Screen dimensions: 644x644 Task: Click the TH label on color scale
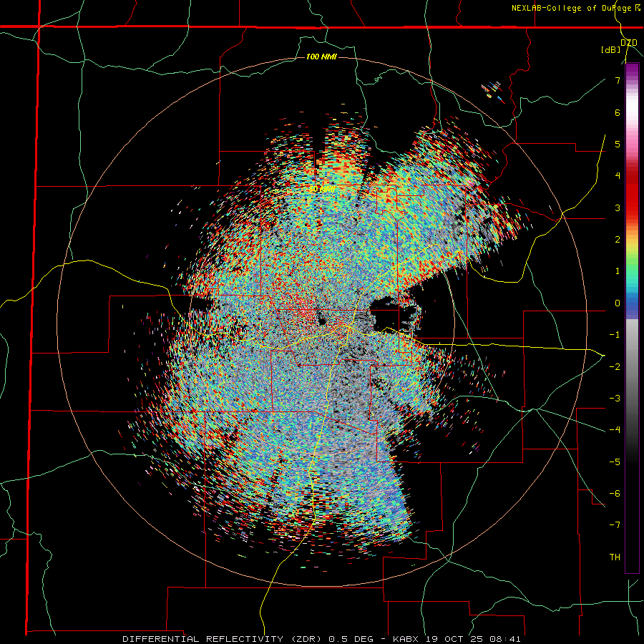point(615,557)
